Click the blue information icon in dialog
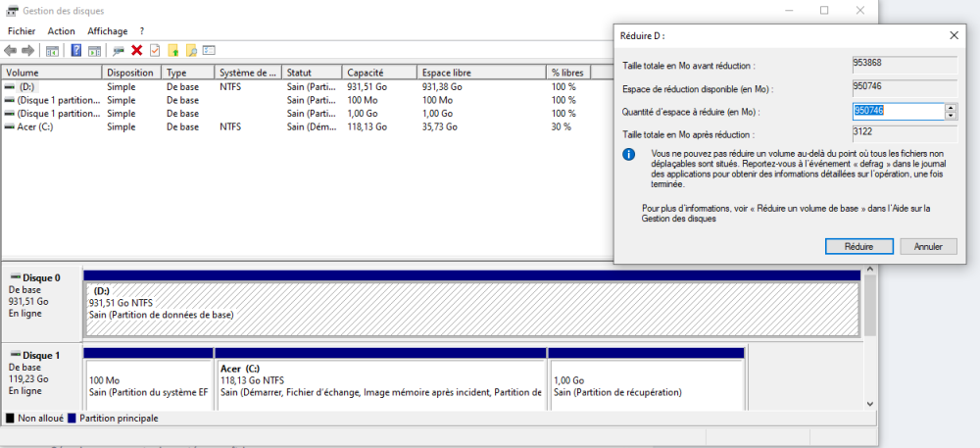 pos(629,154)
